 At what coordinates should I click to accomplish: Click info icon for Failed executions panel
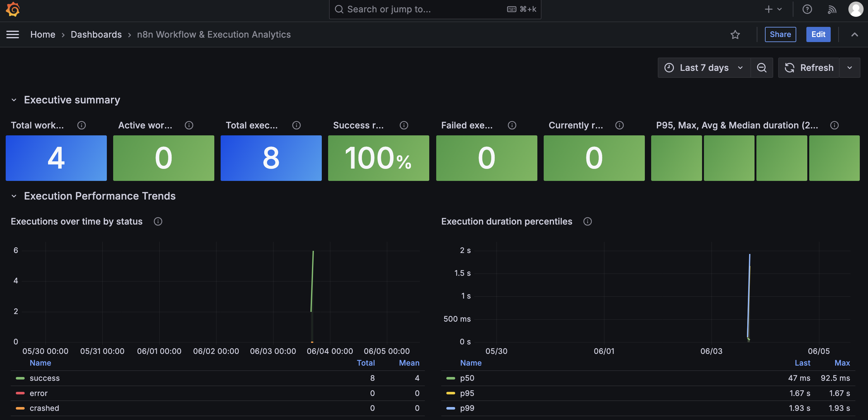512,125
